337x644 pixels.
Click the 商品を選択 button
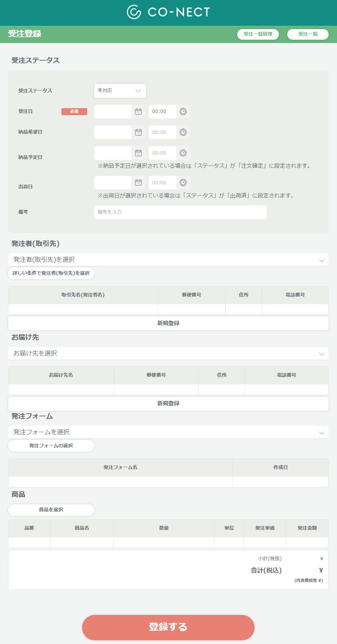tap(51, 510)
